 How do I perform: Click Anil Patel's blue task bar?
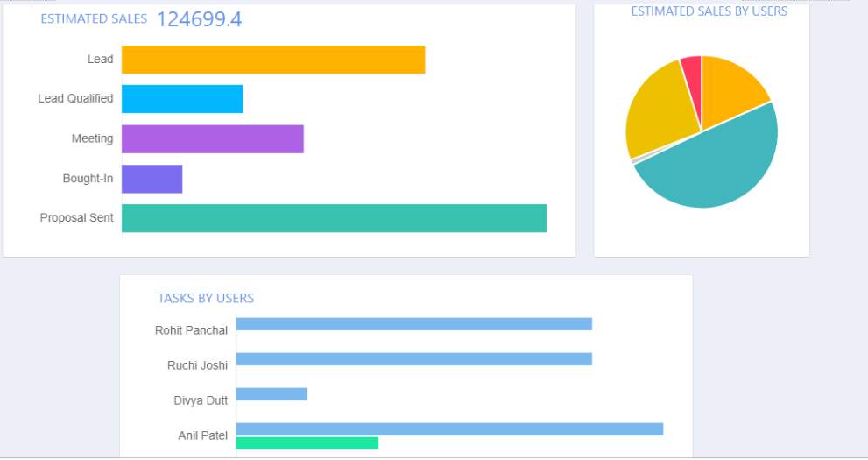coord(449,429)
